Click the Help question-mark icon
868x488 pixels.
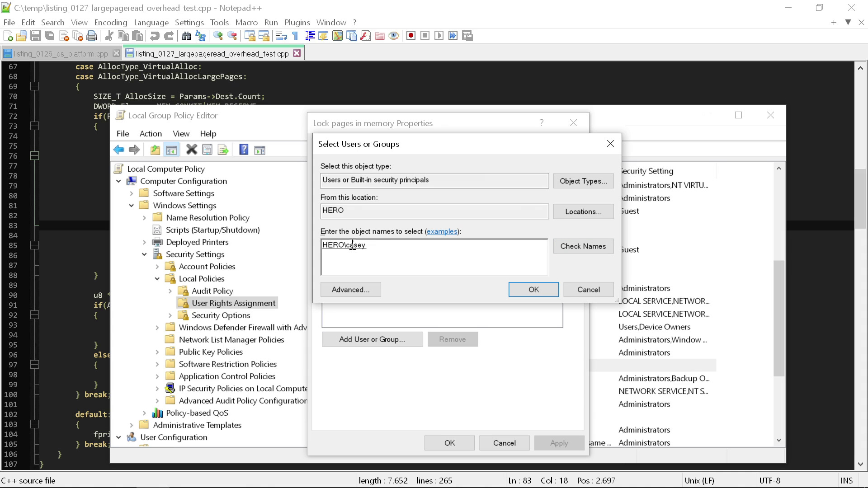pyautogui.click(x=244, y=150)
